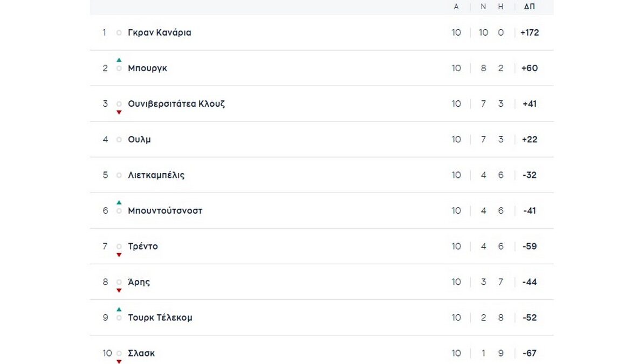Click the green up arrow beside Μπουντούτσνοστ
The width and height of the screenshot is (631, 364).
pyautogui.click(x=119, y=203)
